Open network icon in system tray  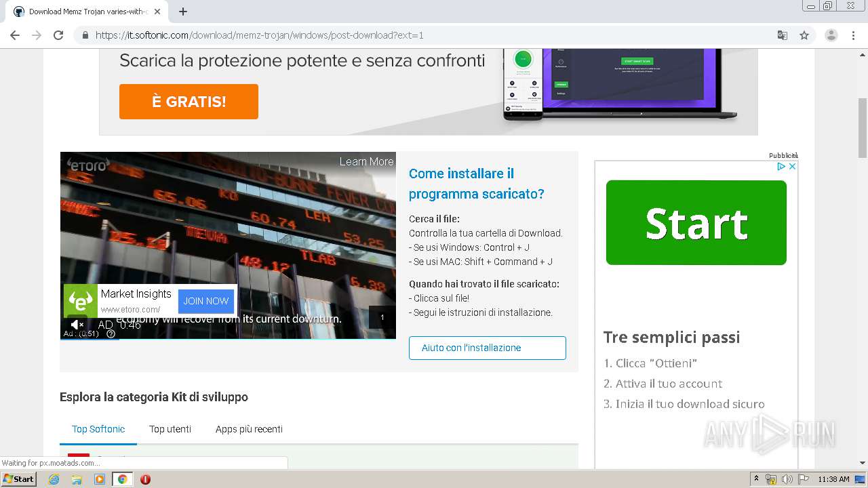[x=771, y=479]
